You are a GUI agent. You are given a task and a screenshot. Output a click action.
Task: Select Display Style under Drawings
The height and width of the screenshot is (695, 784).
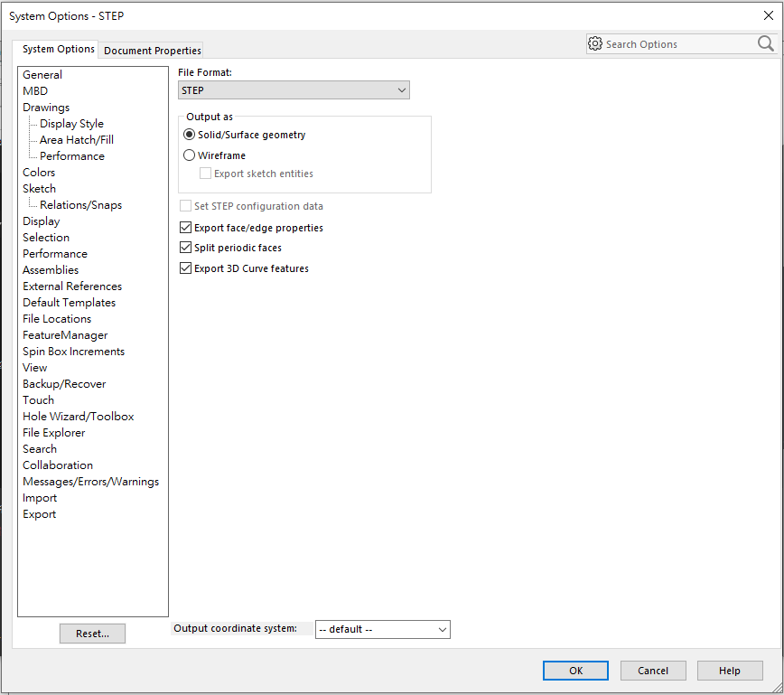(x=71, y=124)
